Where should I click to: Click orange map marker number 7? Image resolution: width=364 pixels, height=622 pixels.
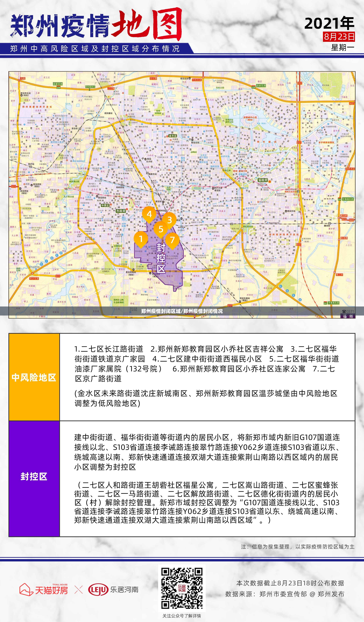point(172,239)
